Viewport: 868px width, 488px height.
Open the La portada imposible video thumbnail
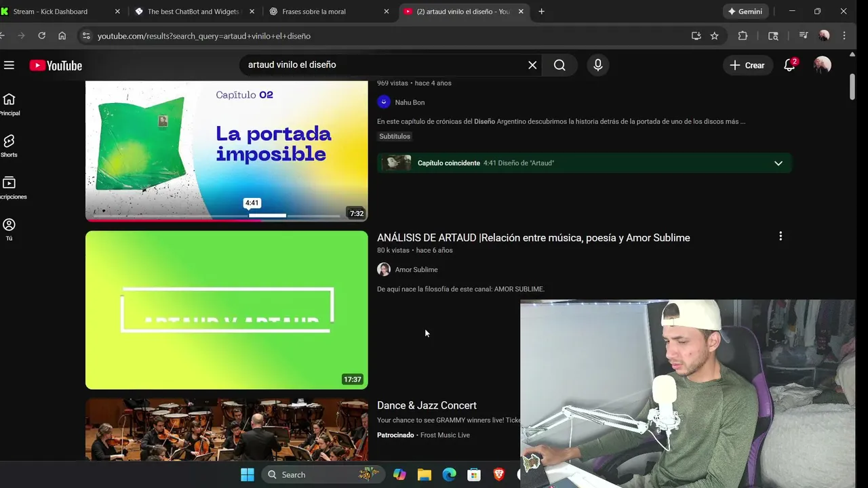226,150
